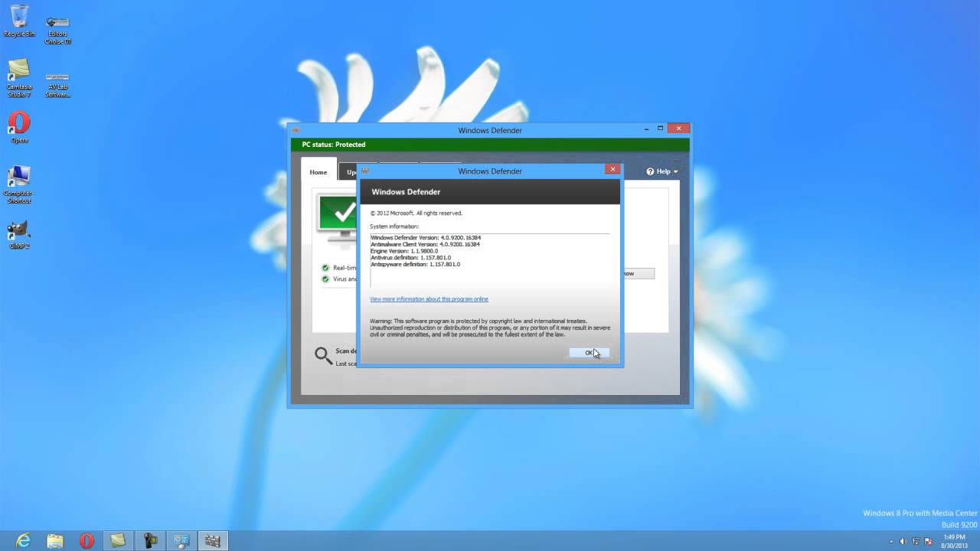Click the Scan details magnifier icon
This screenshot has height=551, width=980.
coord(323,356)
